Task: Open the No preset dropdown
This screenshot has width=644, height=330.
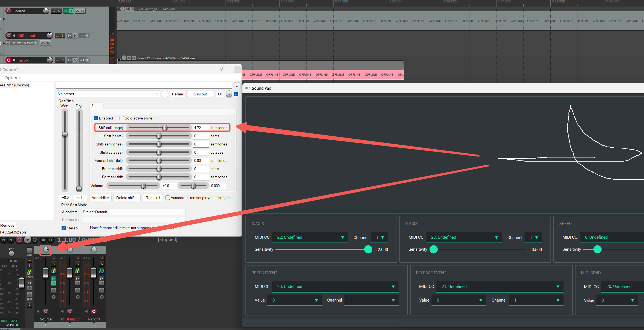Action: pos(108,94)
